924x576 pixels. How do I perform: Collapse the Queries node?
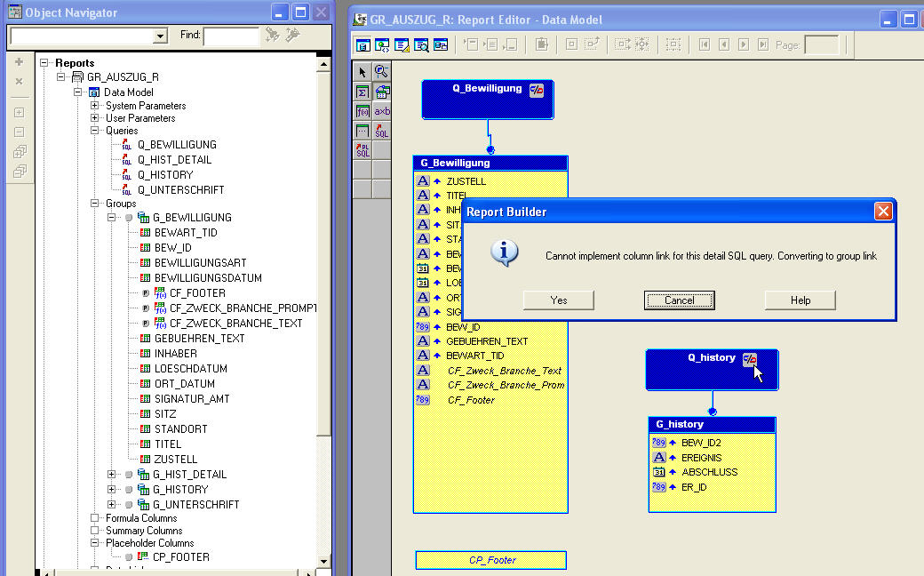(94, 131)
